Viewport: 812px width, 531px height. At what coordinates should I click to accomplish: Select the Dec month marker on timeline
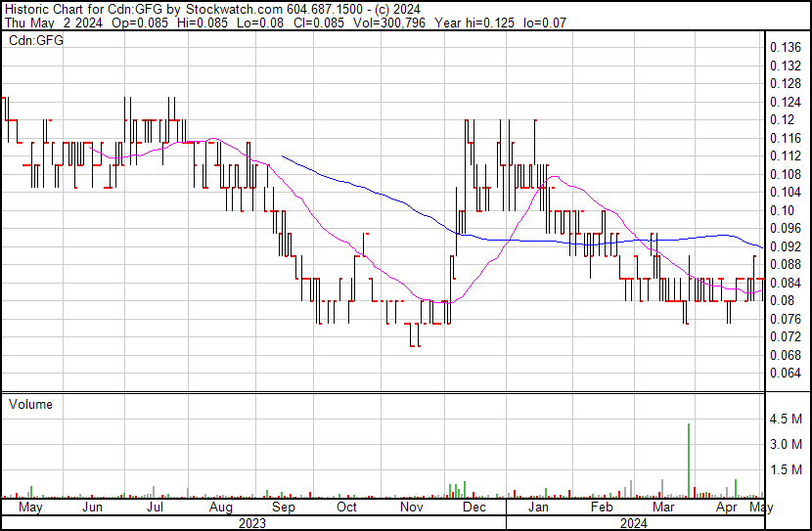pos(474,508)
